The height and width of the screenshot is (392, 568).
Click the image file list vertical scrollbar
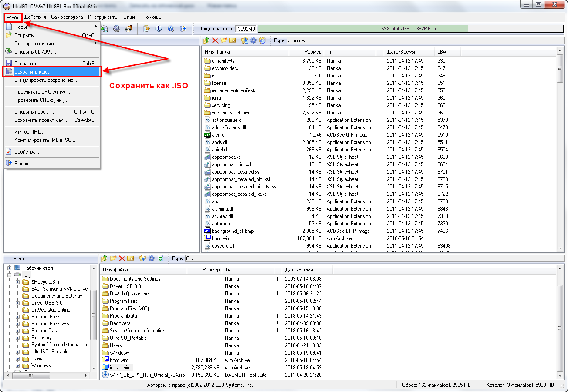560,149
